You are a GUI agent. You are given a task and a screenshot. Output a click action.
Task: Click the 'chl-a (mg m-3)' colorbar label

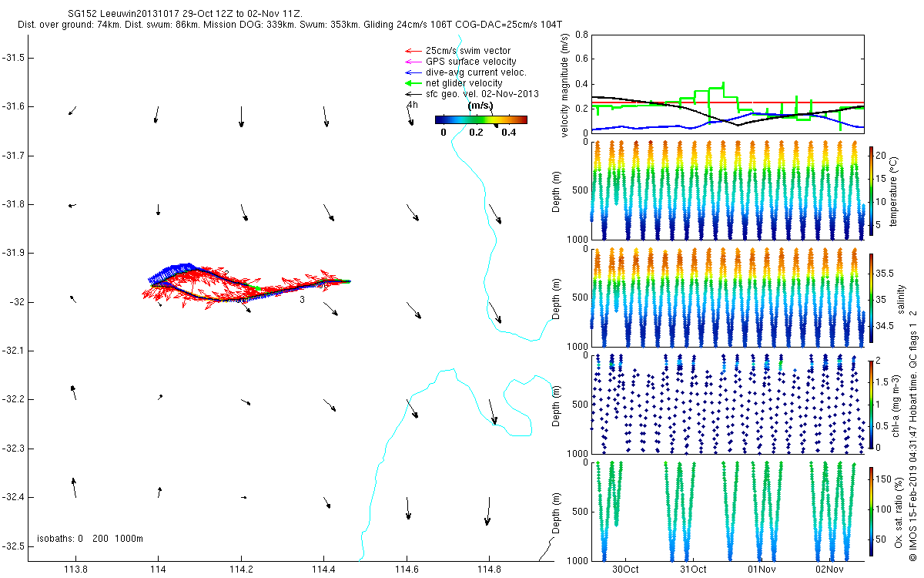tap(894, 406)
